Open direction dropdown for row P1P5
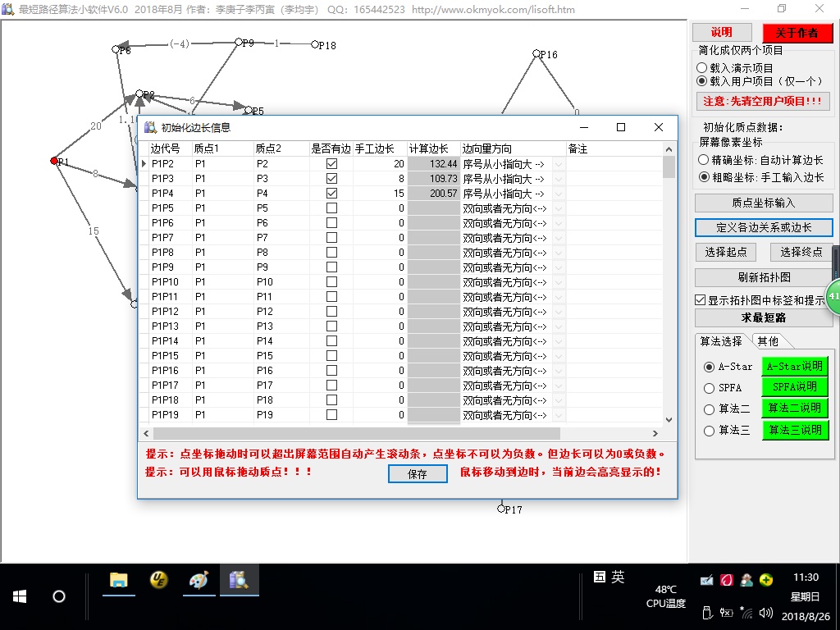840x630 pixels. coord(559,208)
